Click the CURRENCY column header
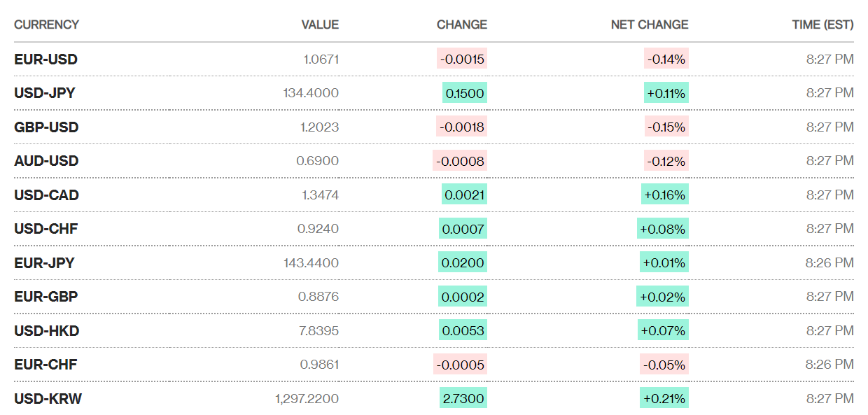 [46, 24]
